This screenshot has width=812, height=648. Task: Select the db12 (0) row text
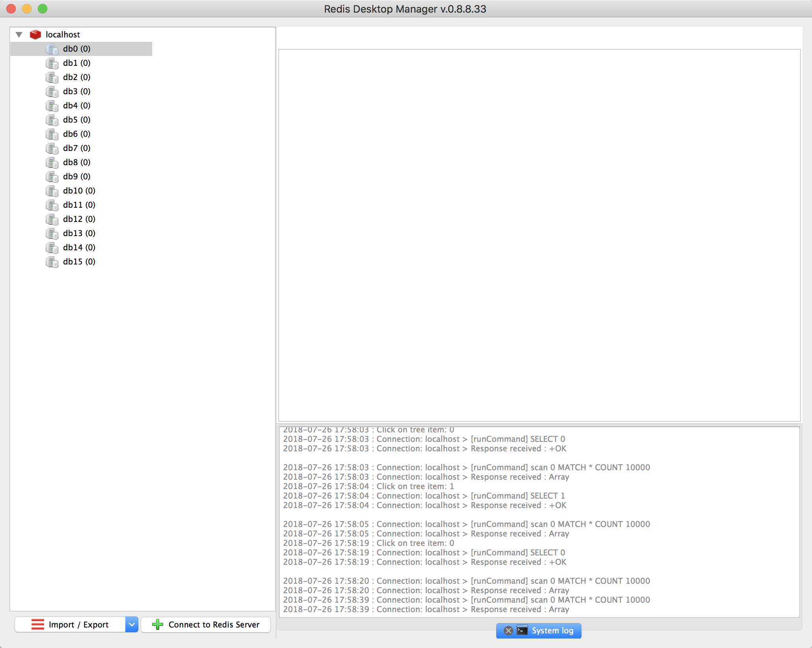[79, 219]
